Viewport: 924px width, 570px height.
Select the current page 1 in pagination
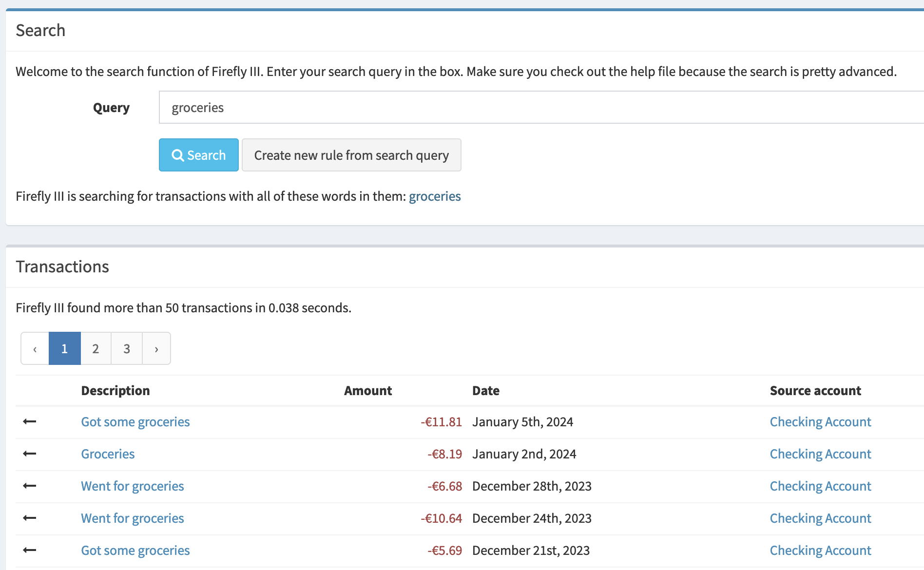pyautogui.click(x=64, y=348)
